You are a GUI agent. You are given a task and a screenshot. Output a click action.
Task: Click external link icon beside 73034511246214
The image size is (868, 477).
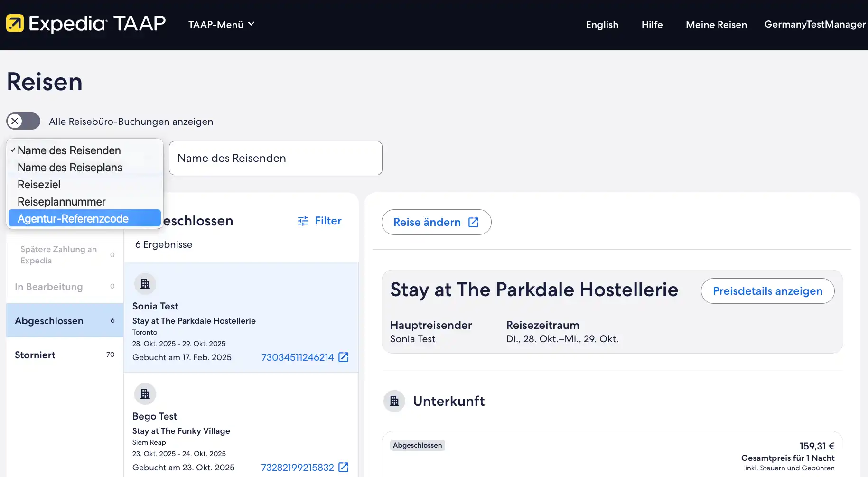tap(344, 357)
